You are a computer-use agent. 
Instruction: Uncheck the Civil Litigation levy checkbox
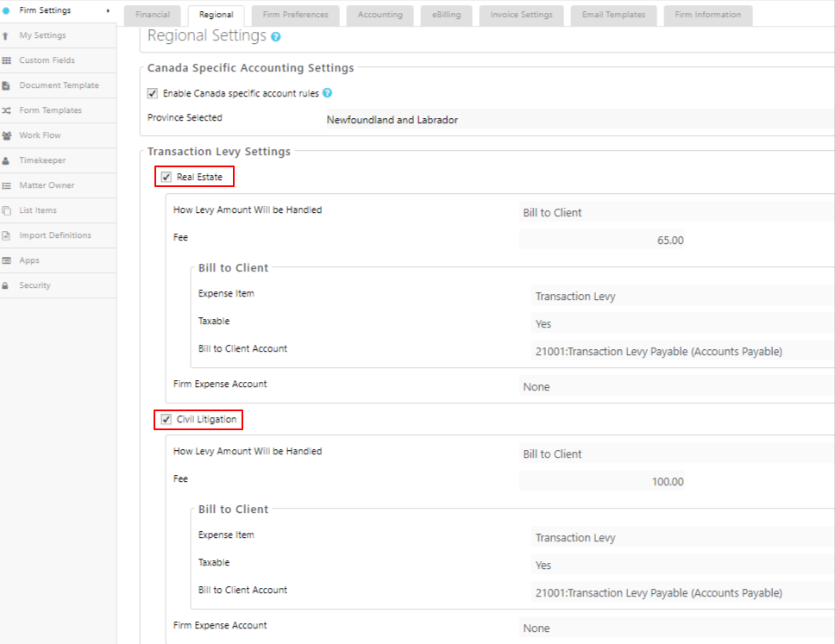166,419
